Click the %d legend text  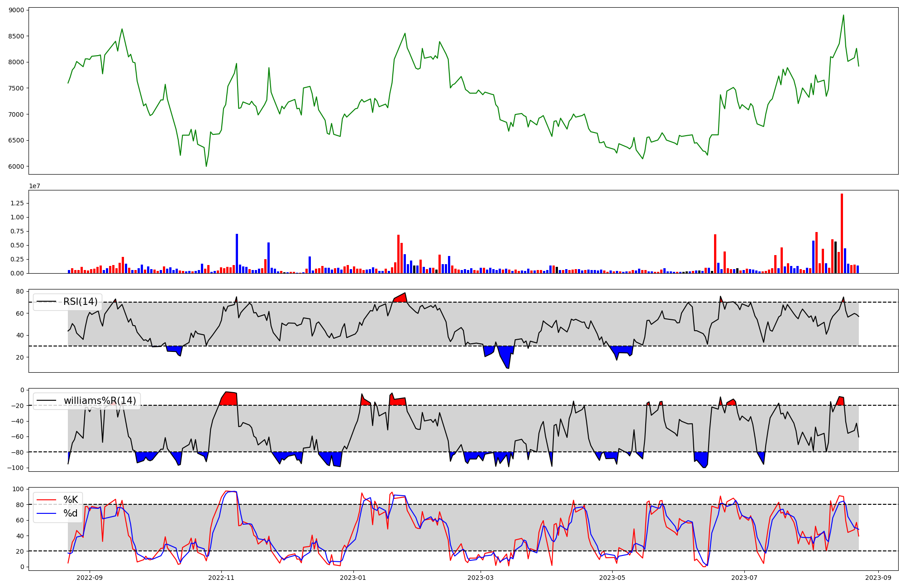(x=71, y=513)
